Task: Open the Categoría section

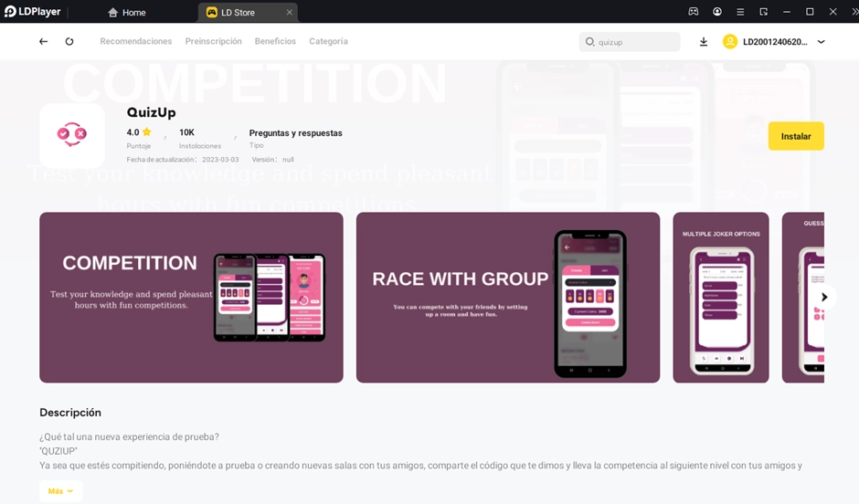Action: [x=328, y=41]
